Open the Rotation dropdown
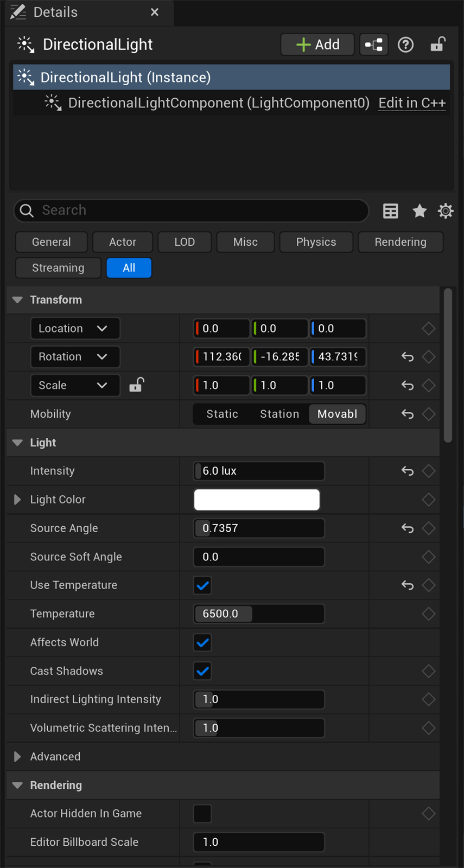 75,357
